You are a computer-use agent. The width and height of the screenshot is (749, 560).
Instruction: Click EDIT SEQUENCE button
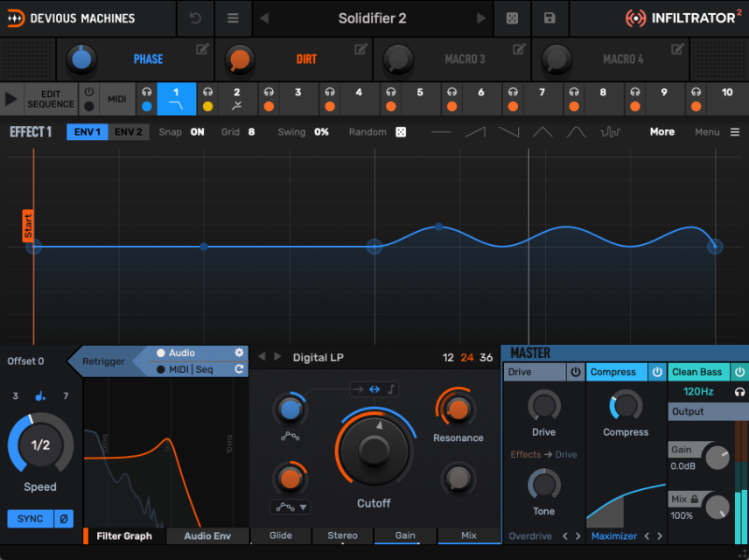point(51,99)
